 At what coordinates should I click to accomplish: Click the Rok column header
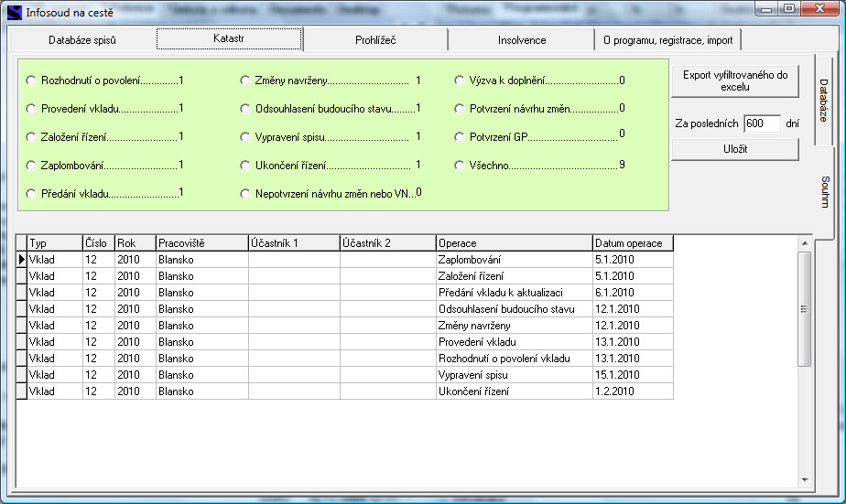click(136, 243)
